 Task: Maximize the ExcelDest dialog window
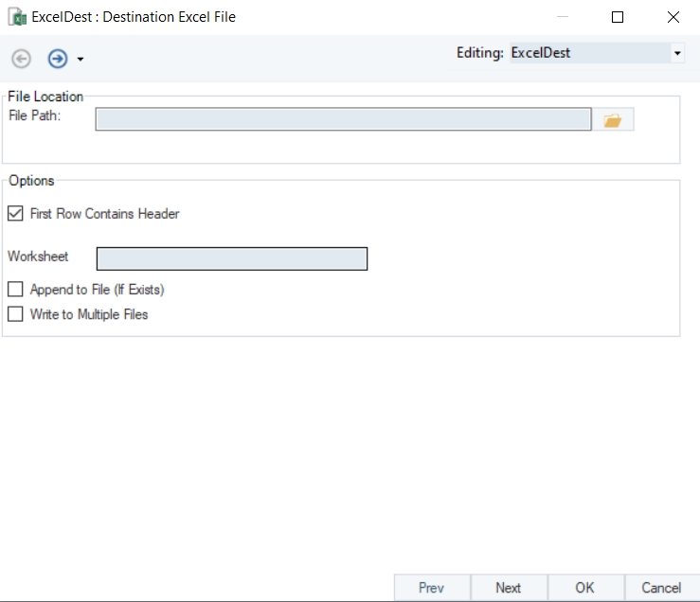click(618, 17)
